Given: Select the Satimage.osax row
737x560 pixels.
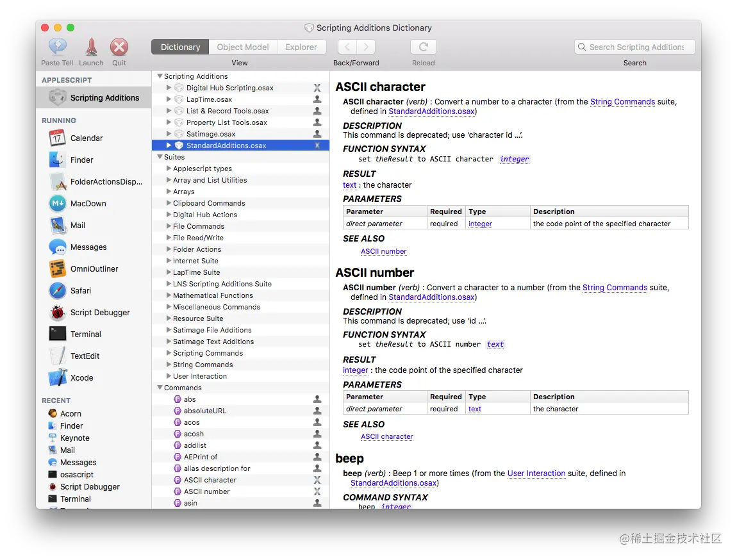Looking at the screenshot, I should (x=240, y=134).
